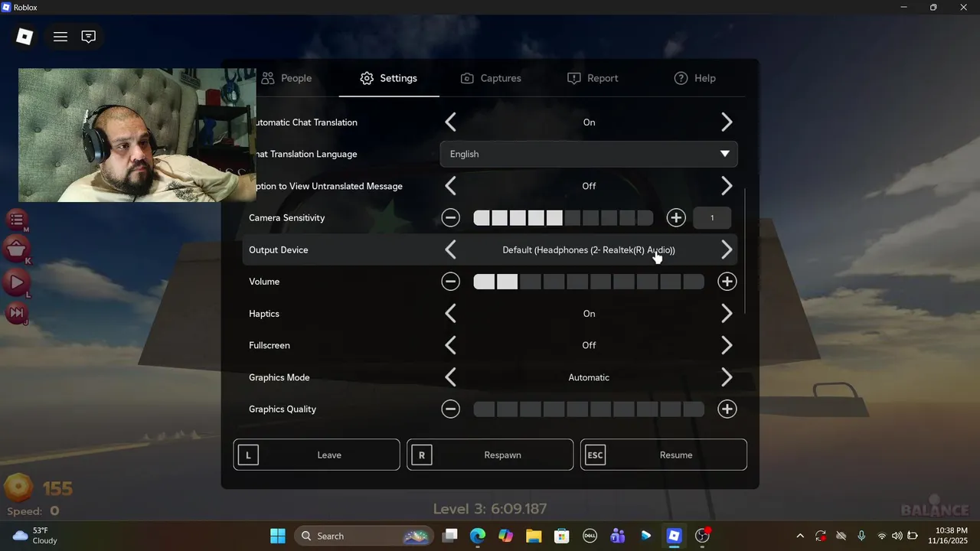Toggle Automatic Chat Translation with right arrow
The height and width of the screenshot is (551, 980).
727,122
